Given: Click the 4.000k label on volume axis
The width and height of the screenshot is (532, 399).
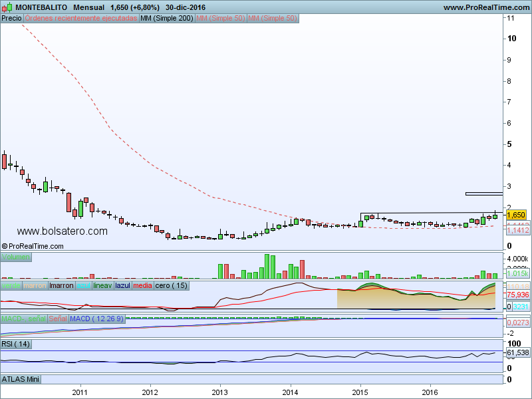Looking at the screenshot, I should coord(518,259).
